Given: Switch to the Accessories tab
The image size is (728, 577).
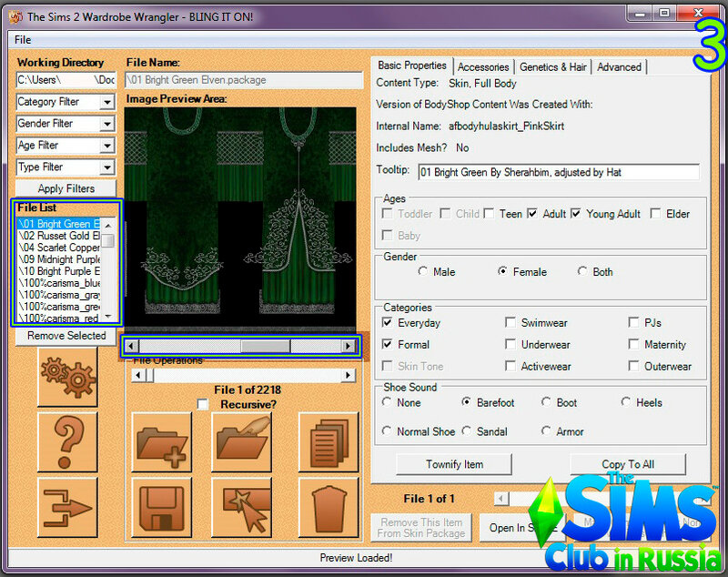Looking at the screenshot, I should [483, 66].
